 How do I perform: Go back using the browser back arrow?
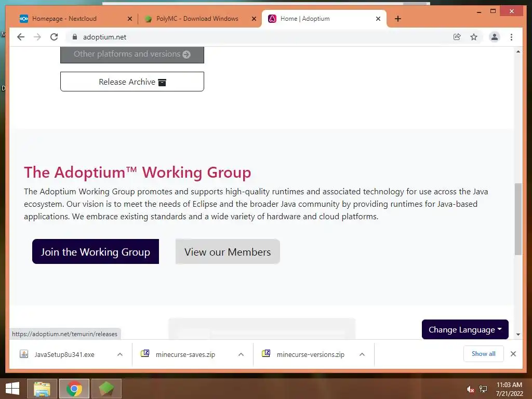click(21, 37)
